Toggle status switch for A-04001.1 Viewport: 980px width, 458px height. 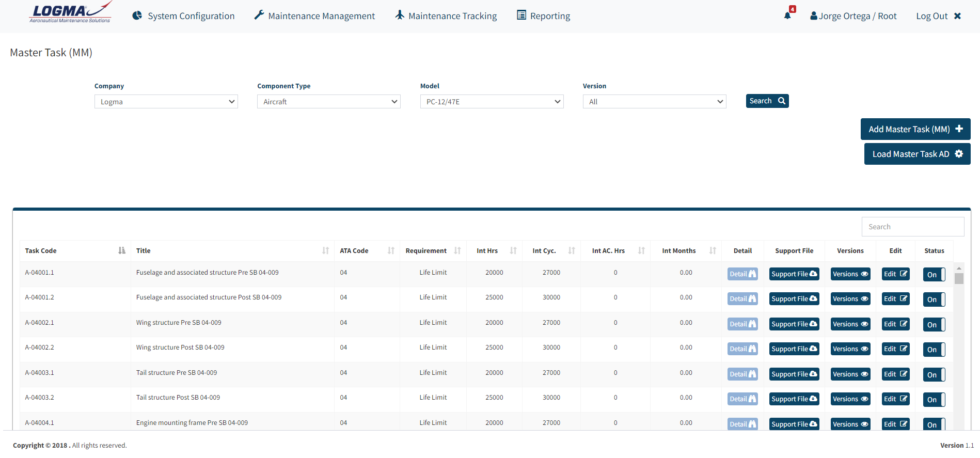934,275
